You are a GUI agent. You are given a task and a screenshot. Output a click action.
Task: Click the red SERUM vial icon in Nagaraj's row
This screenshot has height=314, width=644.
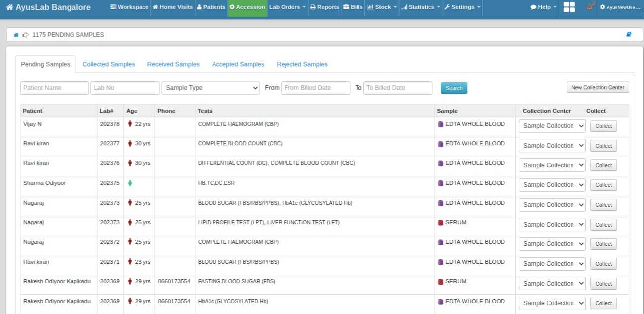440,222
